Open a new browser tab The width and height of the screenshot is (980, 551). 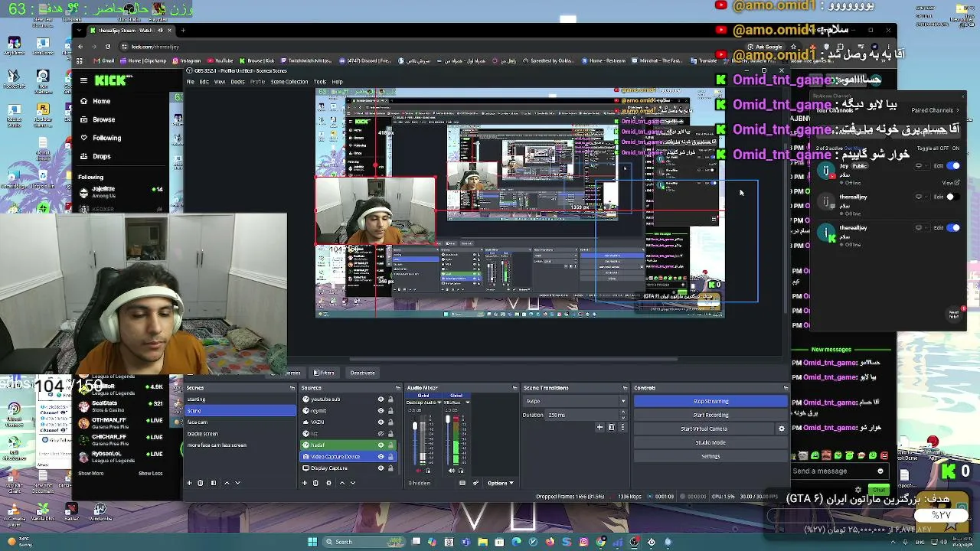(181, 31)
